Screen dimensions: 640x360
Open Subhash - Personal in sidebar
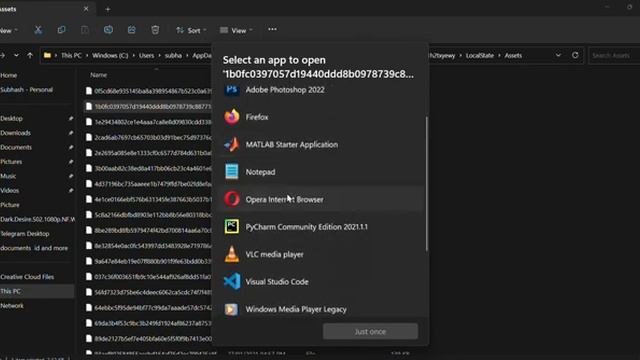(27, 89)
